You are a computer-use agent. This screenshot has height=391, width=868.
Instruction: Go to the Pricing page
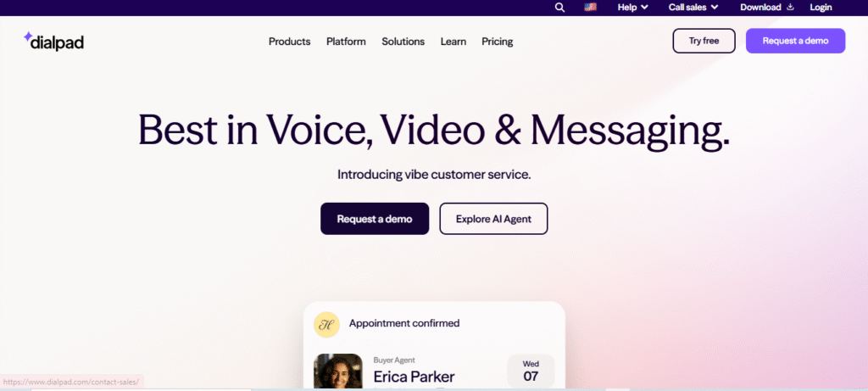[497, 42]
